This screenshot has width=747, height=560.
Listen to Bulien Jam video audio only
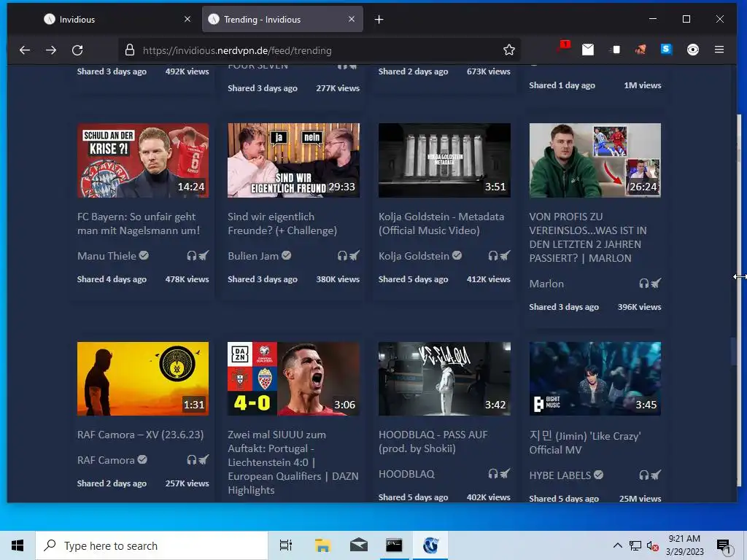pyautogui.click(x=342, y=256)
